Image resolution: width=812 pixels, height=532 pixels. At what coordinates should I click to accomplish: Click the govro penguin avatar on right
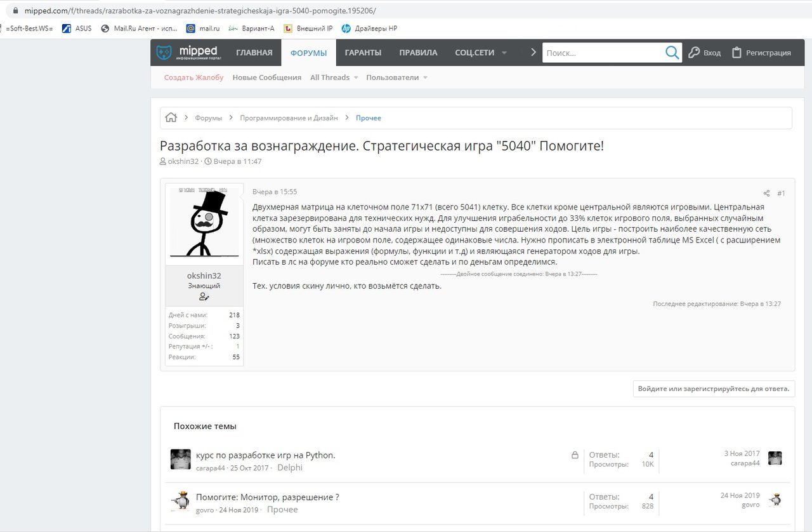tap(775, 500)
